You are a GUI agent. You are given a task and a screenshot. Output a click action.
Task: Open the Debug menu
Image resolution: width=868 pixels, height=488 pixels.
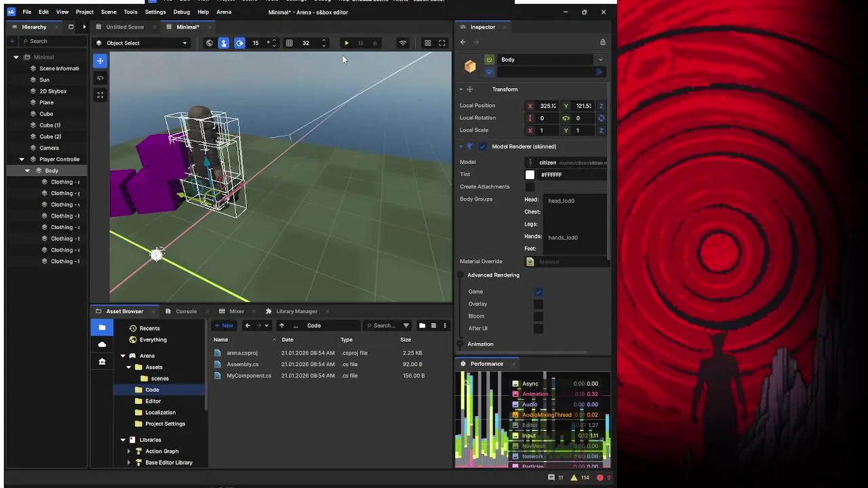[182, 12]
